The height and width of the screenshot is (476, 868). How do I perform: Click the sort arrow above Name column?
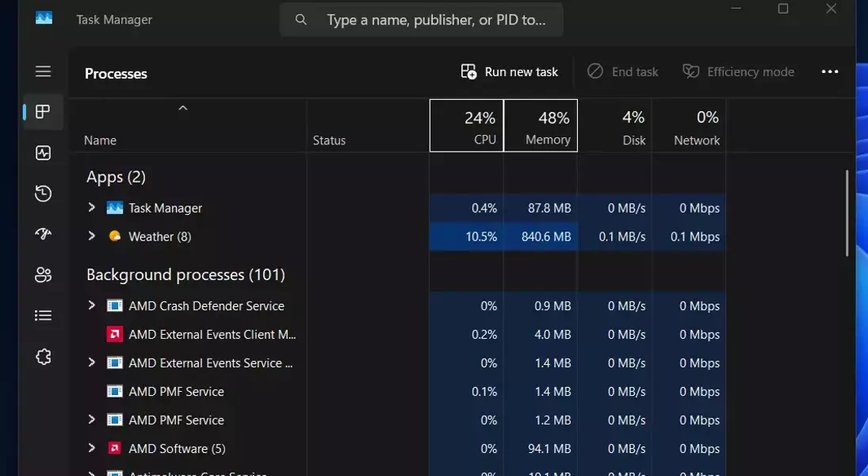point(182,108)
